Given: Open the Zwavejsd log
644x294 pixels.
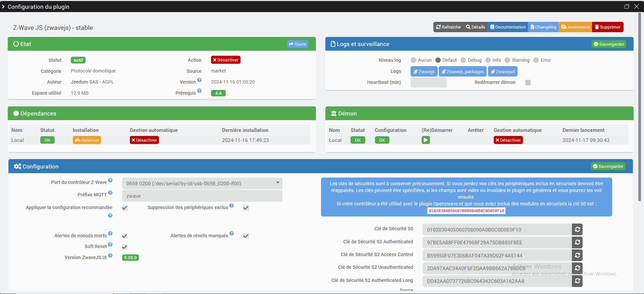Looking at the screenshot, I should coord(503,71).
